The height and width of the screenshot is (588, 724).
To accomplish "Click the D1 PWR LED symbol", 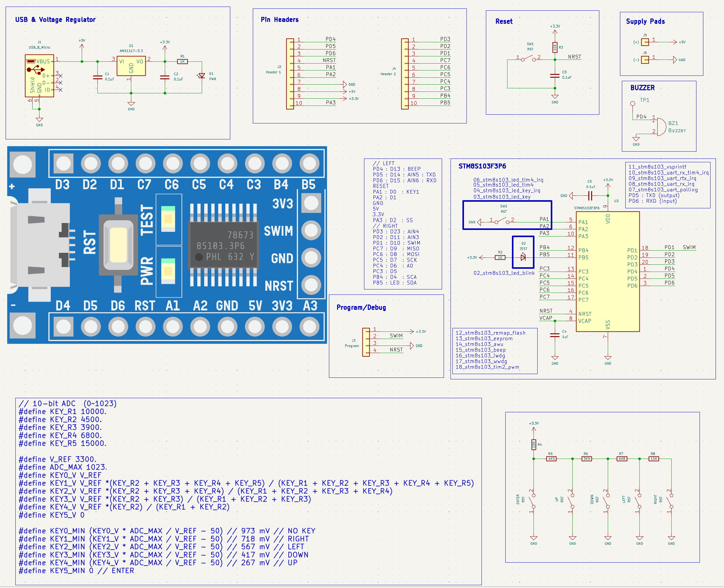I will click(202, 76).
